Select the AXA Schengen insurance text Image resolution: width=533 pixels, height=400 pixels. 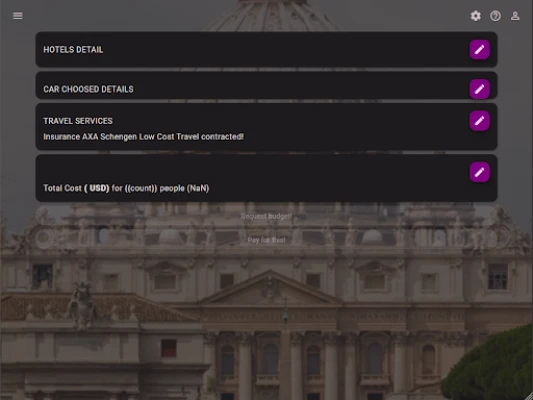pos(143,137)
